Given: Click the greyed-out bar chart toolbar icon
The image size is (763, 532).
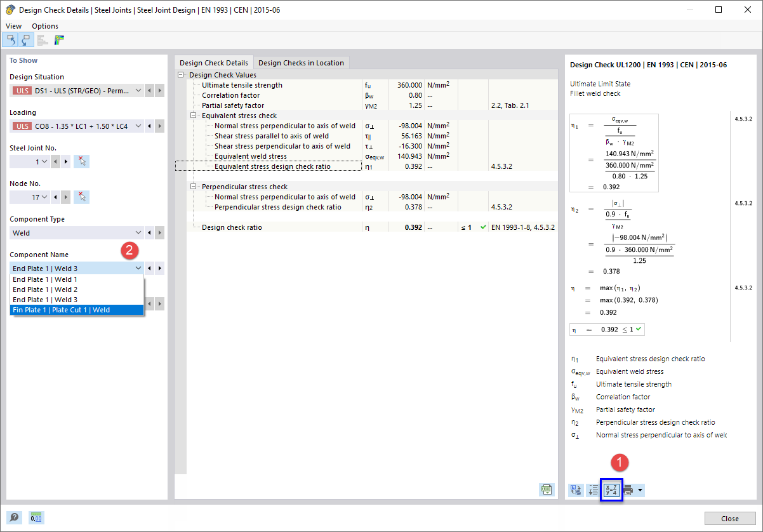Looking at the screenshot, I should (x=43, y=40).
